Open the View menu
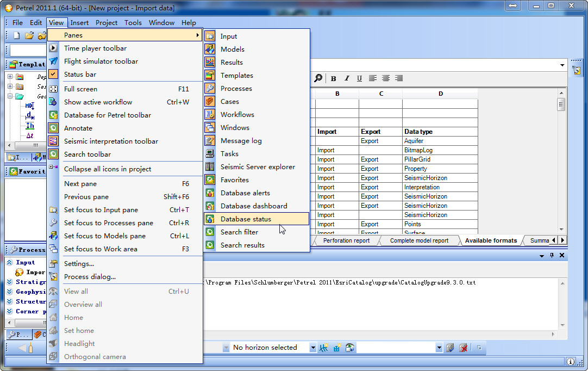Screen dimensions: 588x371 click(57, 22)
